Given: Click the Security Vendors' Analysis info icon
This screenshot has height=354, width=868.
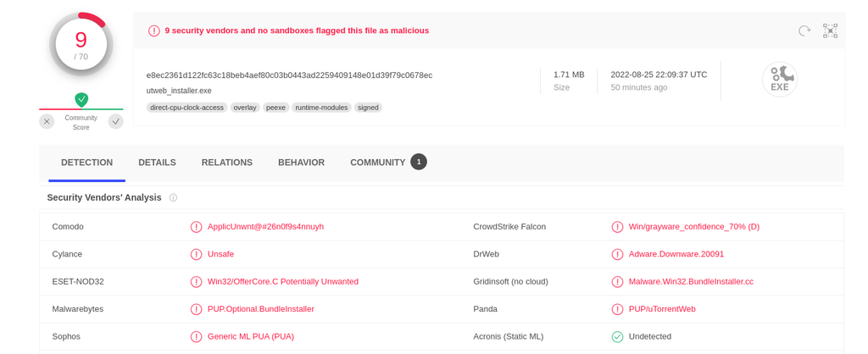Looking at the screenshot, I should 173,197.
